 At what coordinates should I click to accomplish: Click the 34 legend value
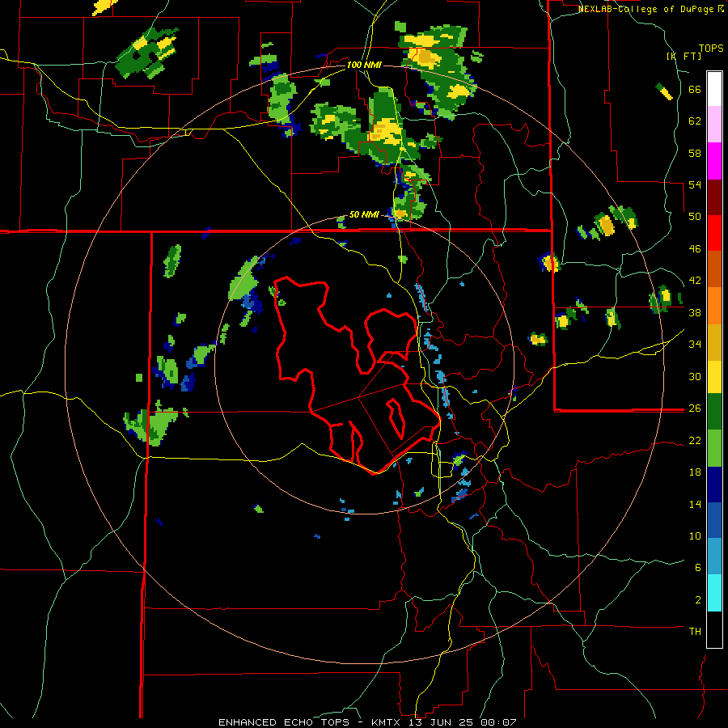point(695,344)
